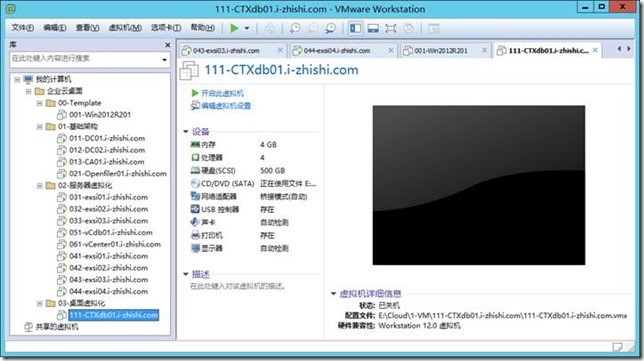644x361 pixels.
Task: Open the power options dropdown arrow
Action: (x=247, y=28)
